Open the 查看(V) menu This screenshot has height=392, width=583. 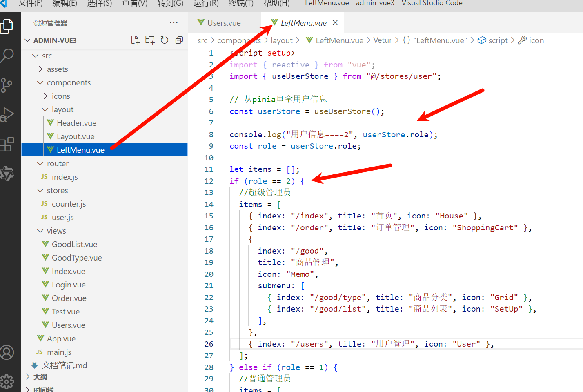click(135, 3)
